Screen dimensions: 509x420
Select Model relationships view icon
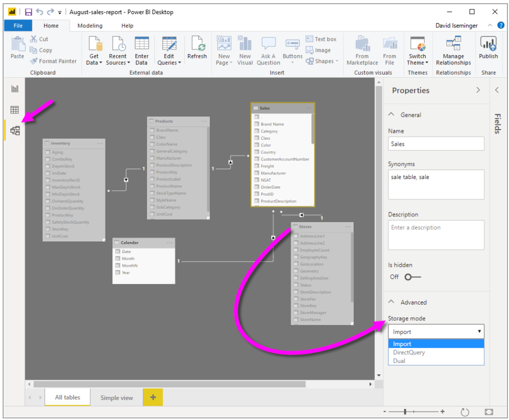click(15, 130)
